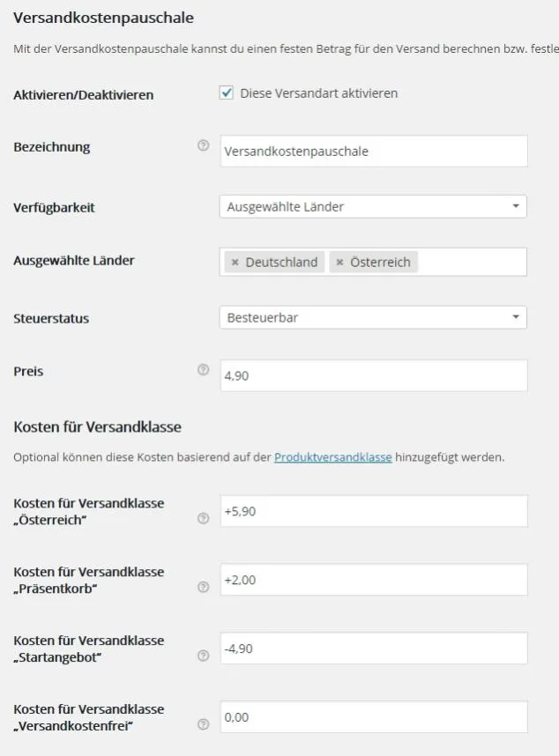Open the Produktversandklasse link
Screen dimensions: 559x756
tap(332, 457)
